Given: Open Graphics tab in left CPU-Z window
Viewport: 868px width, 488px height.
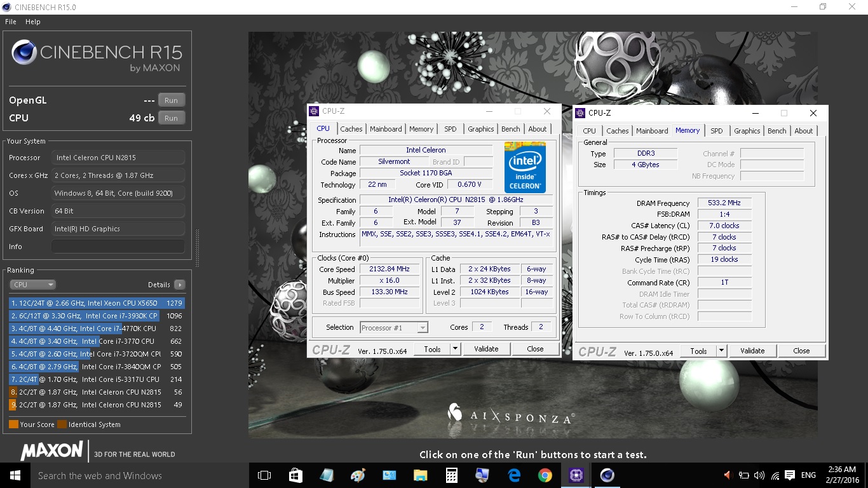Looking at the screenshot, I should pos(481,129).
